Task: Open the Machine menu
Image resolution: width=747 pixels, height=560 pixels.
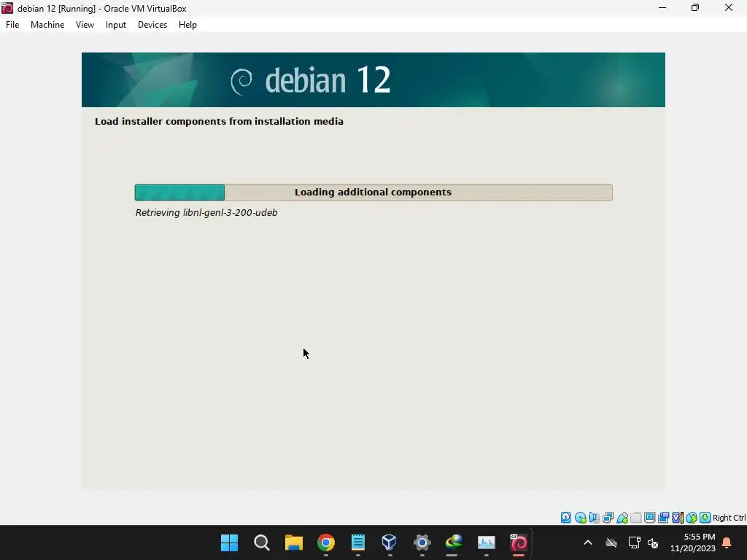Action: 47,25
